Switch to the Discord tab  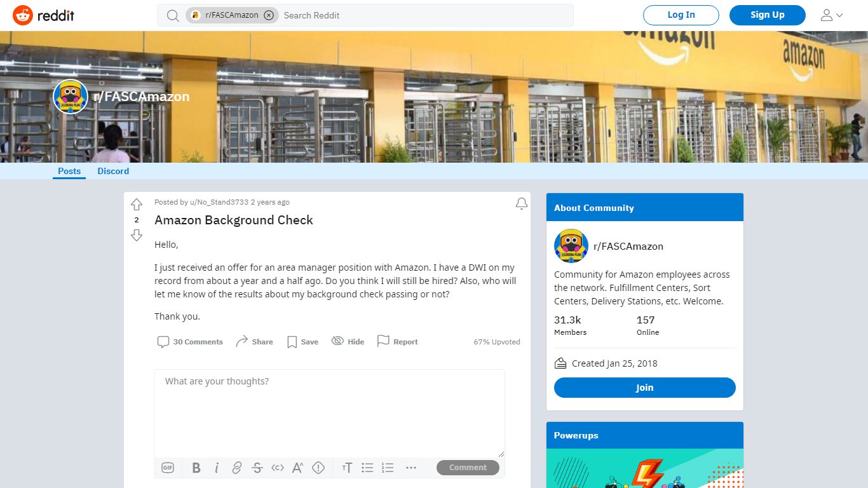click(x=113, y=171)
